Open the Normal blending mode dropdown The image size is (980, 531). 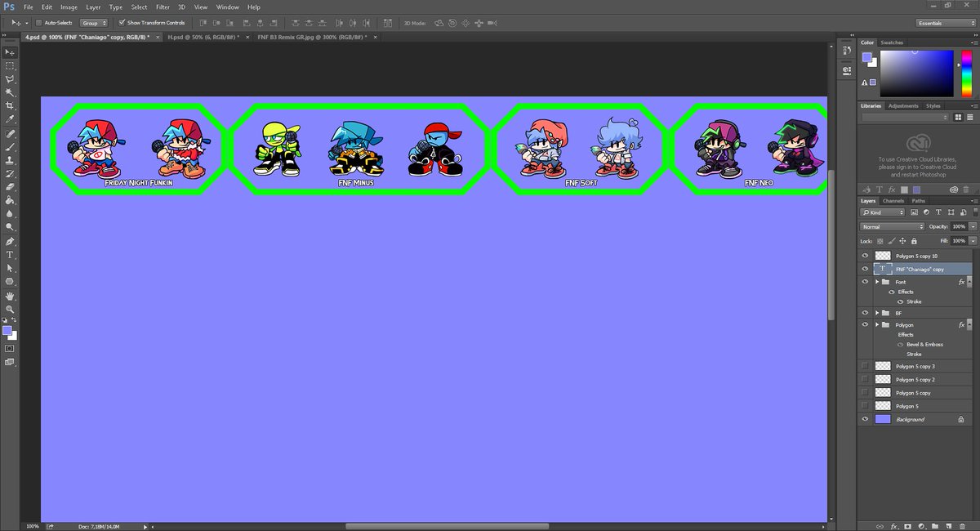[x=892, y=226]
